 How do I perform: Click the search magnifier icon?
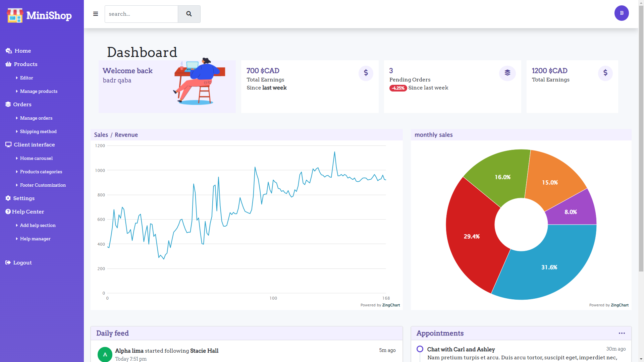(189, 14)
